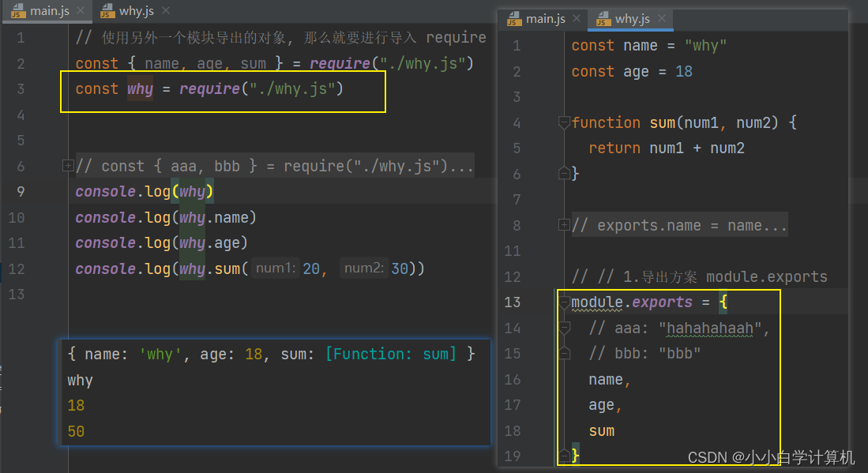The height and width of the screenshot is (473, 868).
Task: Click console.log(why) on line 9
Action: point(145,191)
